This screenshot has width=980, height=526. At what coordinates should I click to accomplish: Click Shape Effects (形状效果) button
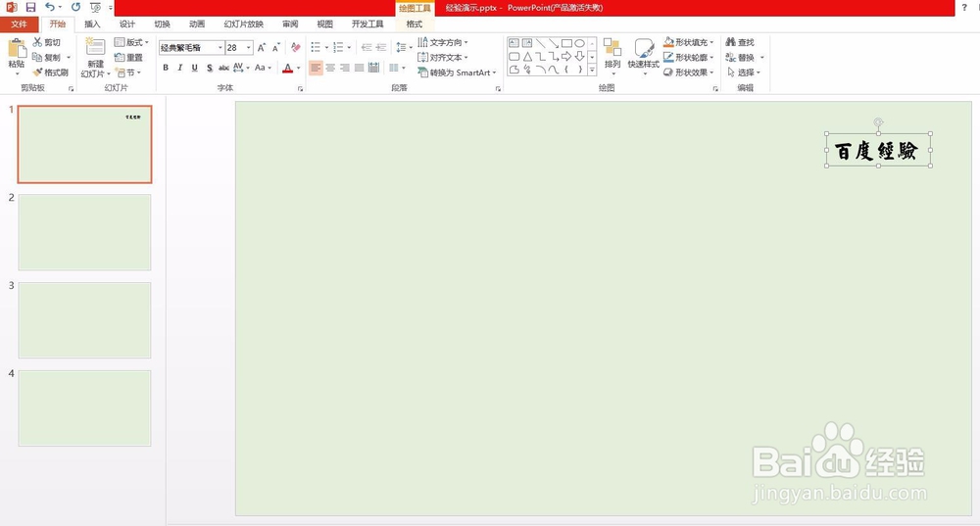pos(688,72)
